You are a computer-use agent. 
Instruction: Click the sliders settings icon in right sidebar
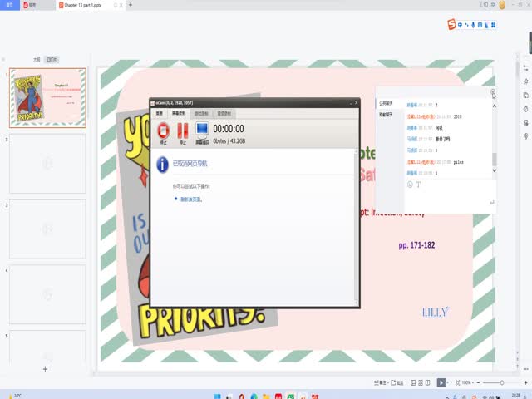coord(526,68)
